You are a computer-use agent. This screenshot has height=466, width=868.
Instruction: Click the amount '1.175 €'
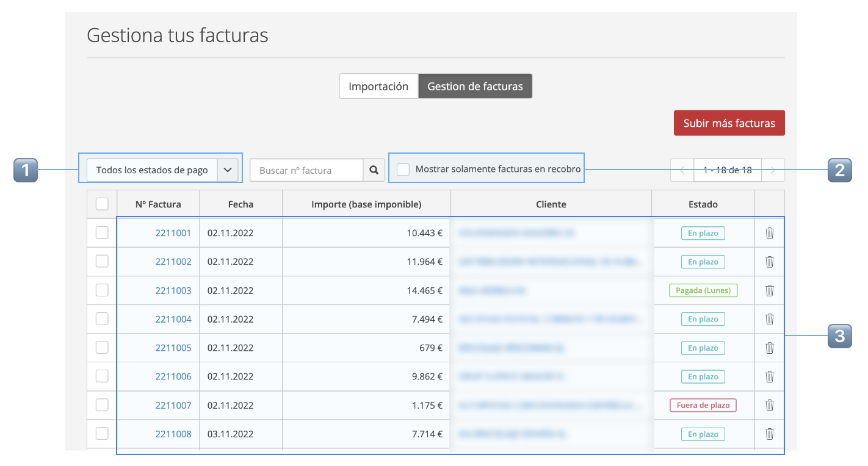(427, 405)
